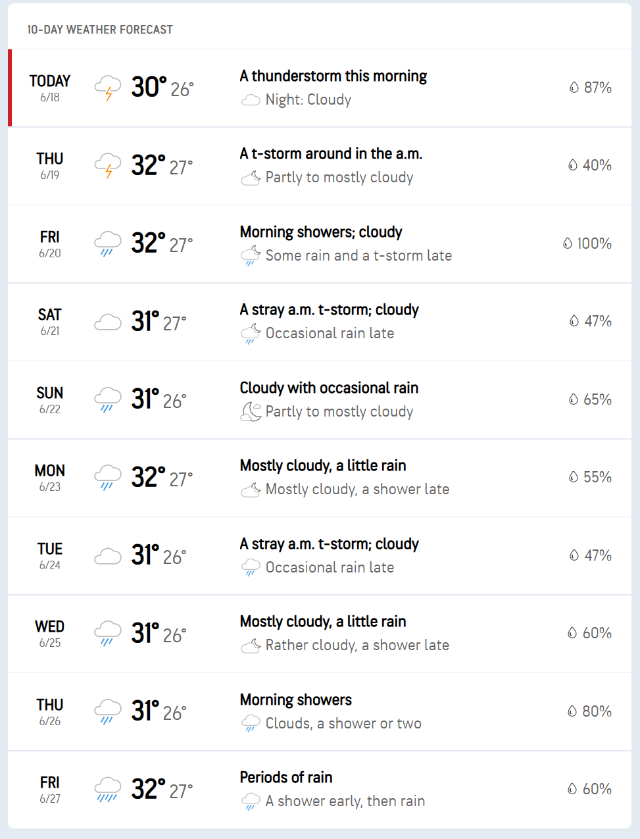Viewport: 640px width, 839px height.
Task: Click the heavy rain icon for Friday 6/27
Action: (x=108, y=790)
